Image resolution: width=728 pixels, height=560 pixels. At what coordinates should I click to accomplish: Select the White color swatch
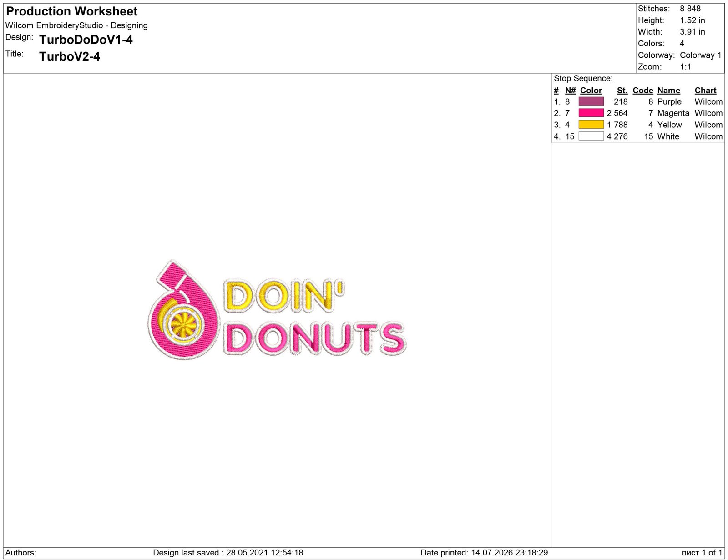click(591, 136)
